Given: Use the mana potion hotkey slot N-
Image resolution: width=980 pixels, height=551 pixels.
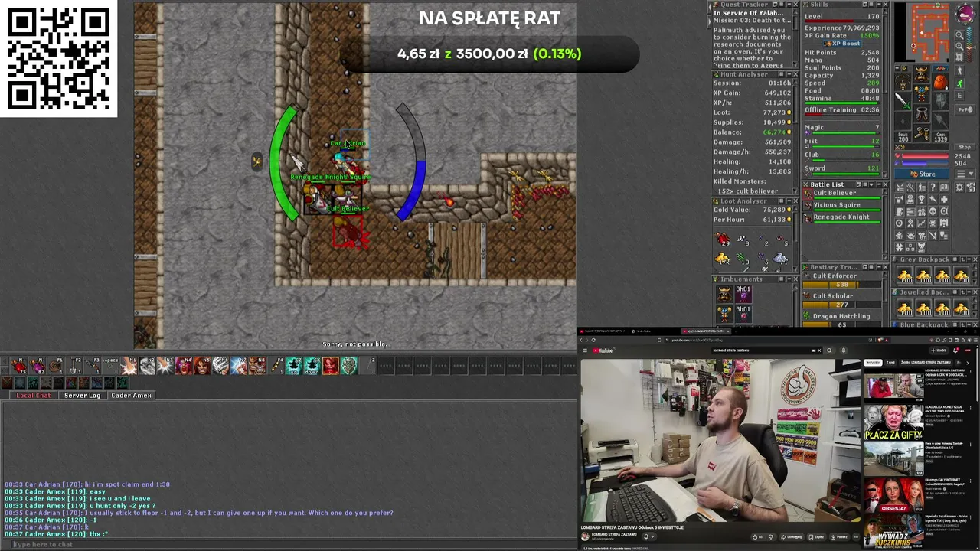Looking at the screenshot, I should coord(38,366).
